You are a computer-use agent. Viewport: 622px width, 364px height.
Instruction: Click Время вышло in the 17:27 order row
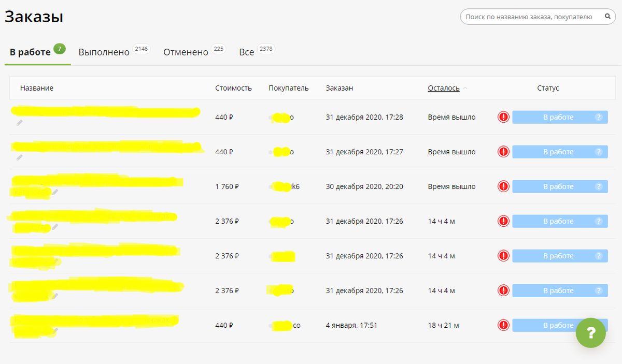[451, 152]
